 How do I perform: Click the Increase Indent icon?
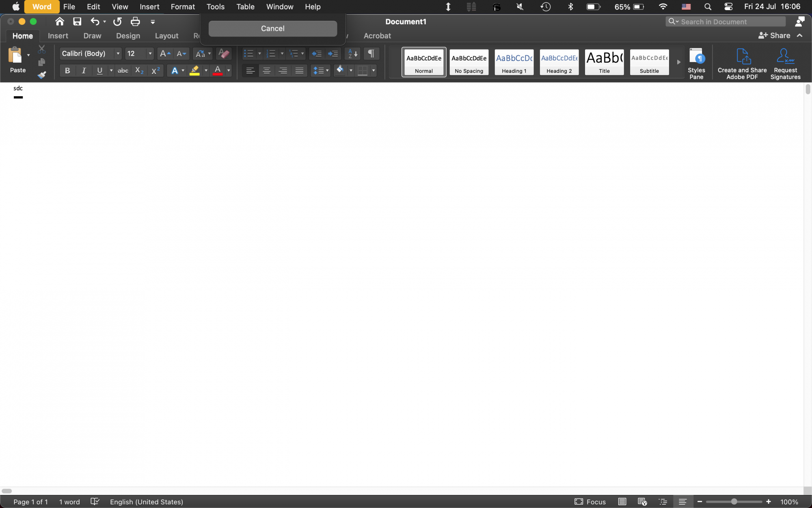[x=333, y=54]
